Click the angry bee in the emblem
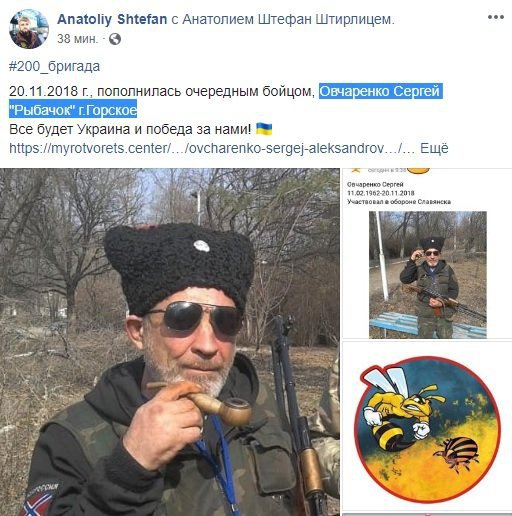 pyautogui.click(x=400, y=407)
